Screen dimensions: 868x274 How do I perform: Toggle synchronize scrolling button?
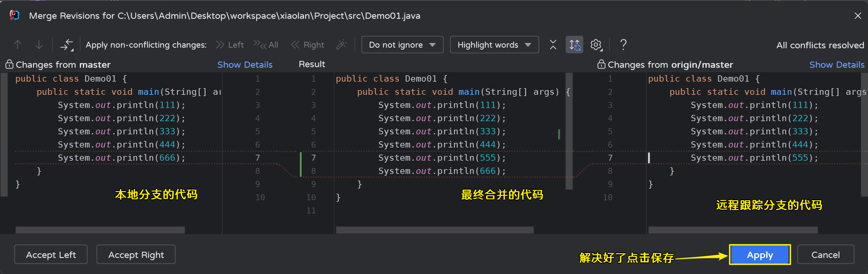point(574,45)
